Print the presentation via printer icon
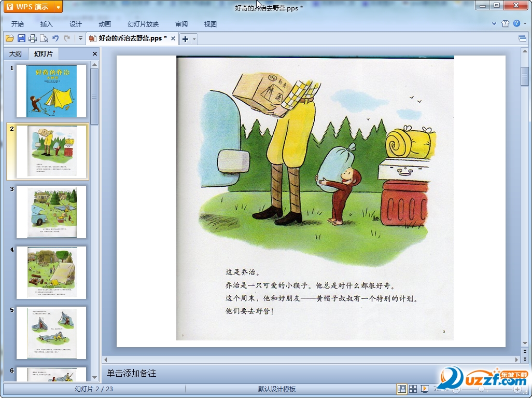Image resolution: width=532 pixels, height=398 pixels. (x=33, y=38)
